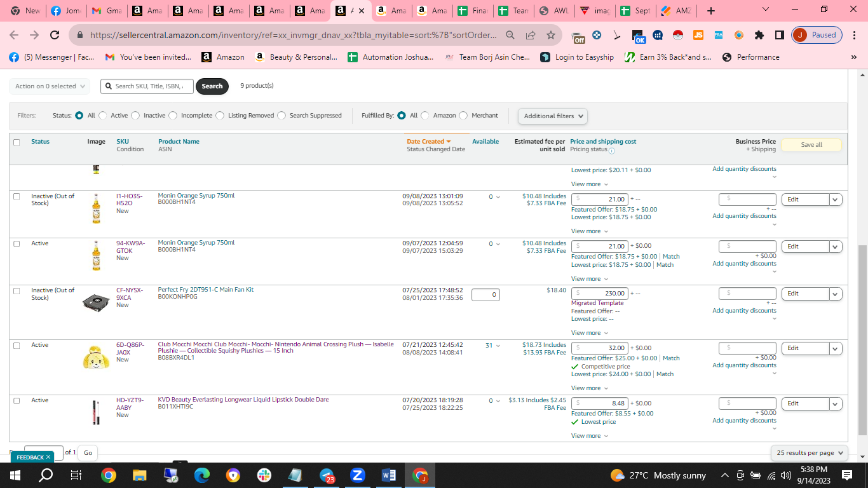Select the Listing Removed filter radio

pyautogui.click(x=220, y=116)
